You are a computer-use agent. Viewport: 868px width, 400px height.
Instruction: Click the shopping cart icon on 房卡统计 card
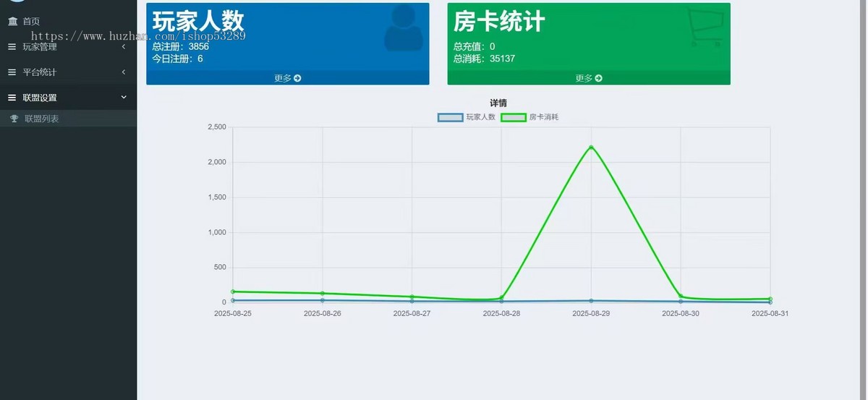click(705, 28)
